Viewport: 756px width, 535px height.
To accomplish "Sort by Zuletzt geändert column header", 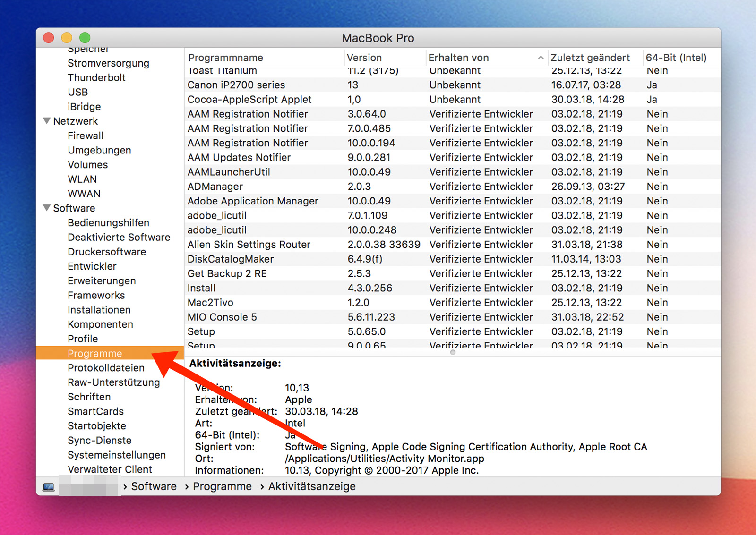I will pos(595,58).
